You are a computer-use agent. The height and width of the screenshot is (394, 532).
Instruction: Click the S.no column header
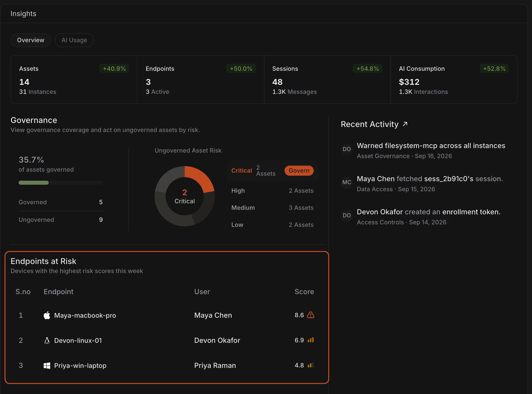23,292
